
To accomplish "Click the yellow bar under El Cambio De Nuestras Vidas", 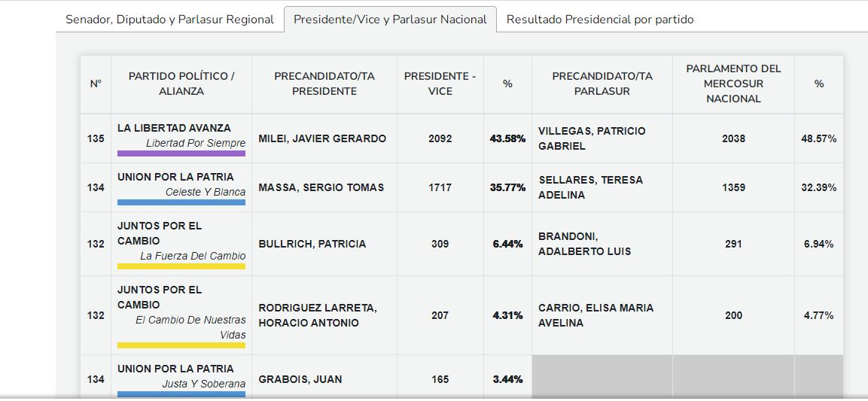I will [x=181, y=345].
